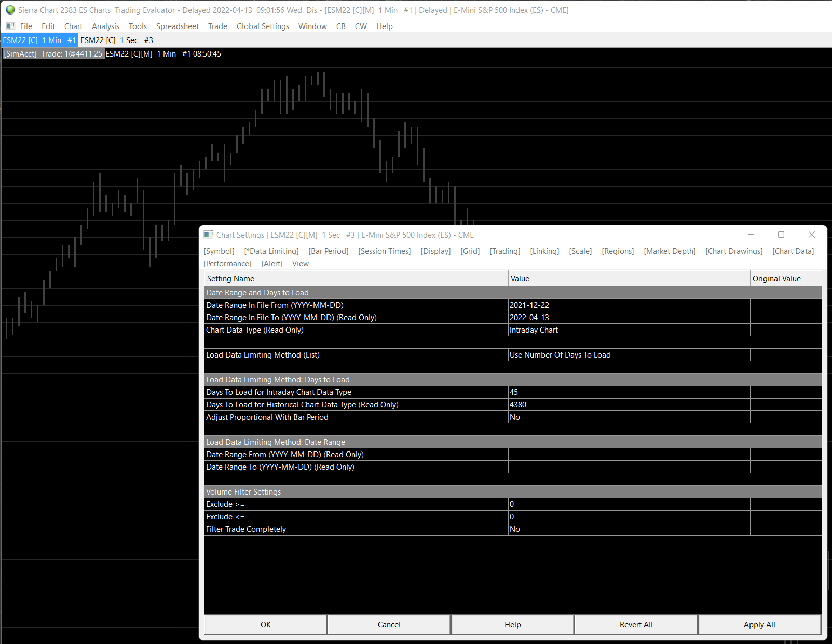Viewport: 832px width, 644px height.
Task: Open the [Chart Drawings] settings tab
Action: point(734,251)
